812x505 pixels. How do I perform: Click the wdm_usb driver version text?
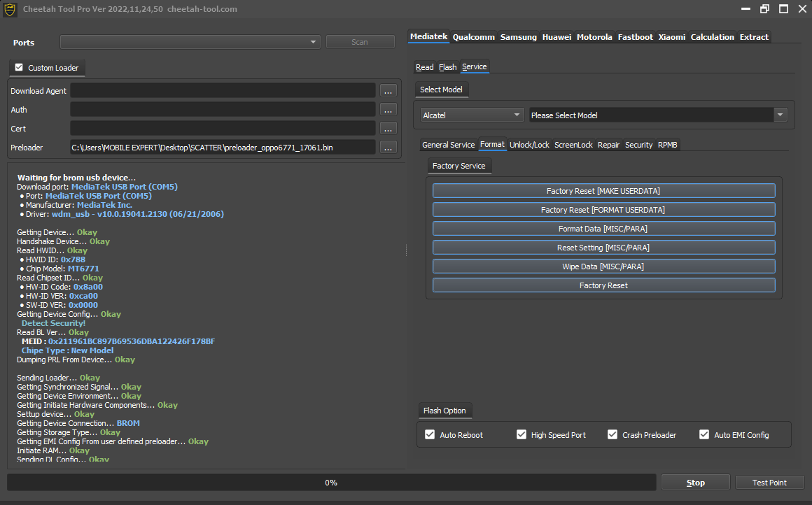[138, 214]
